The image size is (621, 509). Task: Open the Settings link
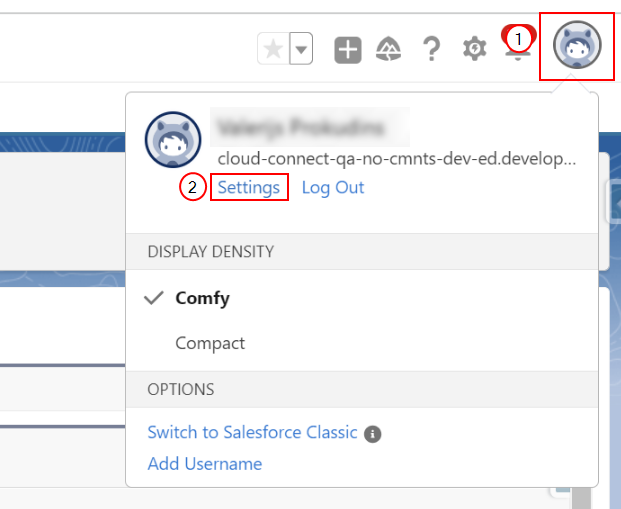tap(249, 187)
